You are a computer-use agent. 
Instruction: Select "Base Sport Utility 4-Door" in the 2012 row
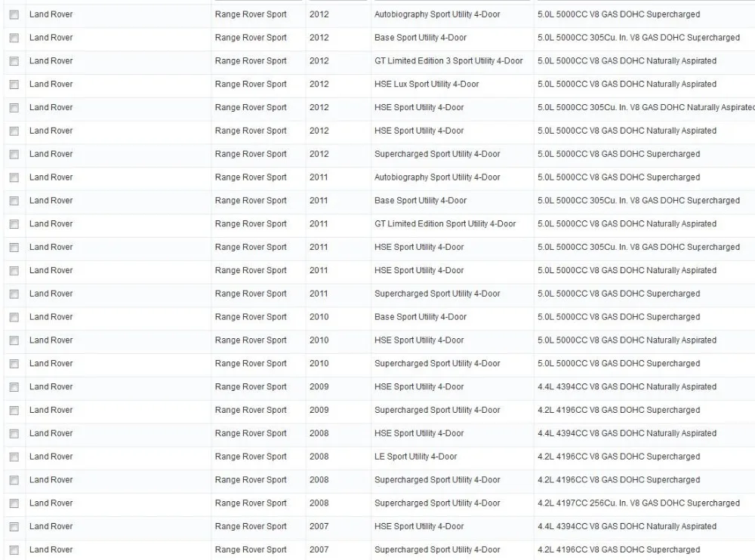[421, 38]
